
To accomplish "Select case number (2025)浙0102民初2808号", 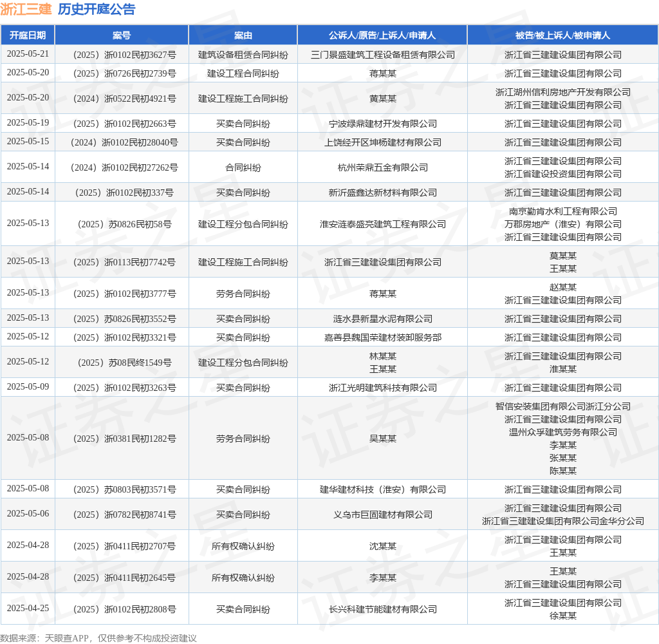I will coord(124,610).
